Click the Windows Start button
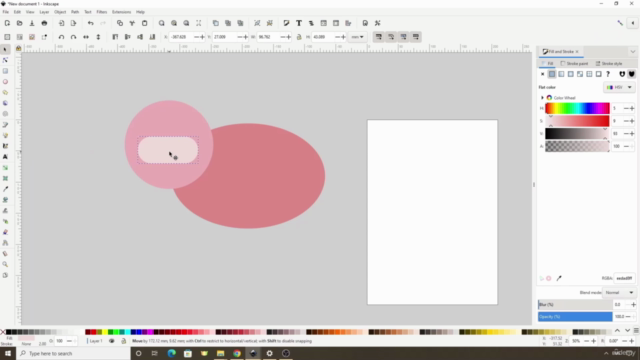 pos(8,353)
